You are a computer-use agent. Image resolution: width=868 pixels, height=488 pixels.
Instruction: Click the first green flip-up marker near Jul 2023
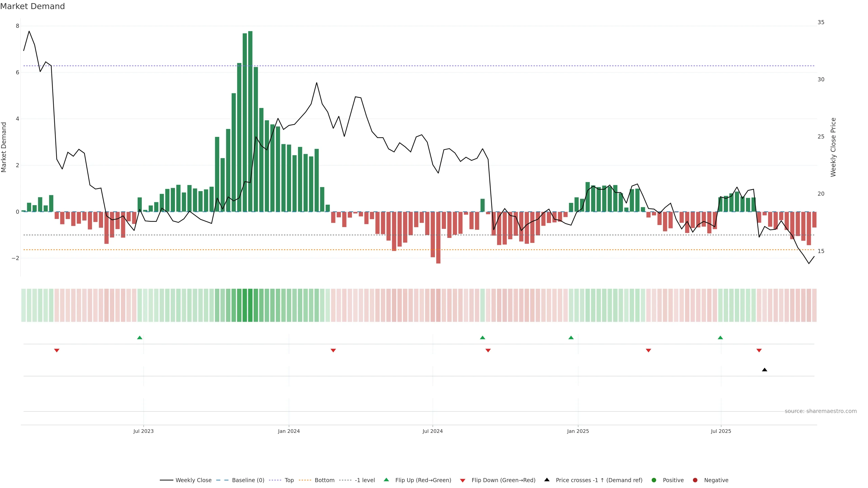pyautogui.click(x=139, y=338)
